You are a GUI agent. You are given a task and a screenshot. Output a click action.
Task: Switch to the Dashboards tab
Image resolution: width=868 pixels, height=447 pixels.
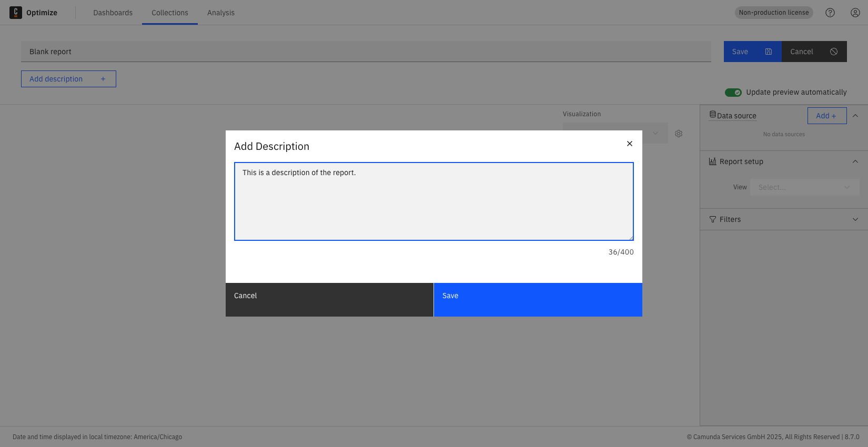click(x=113, y=13)
